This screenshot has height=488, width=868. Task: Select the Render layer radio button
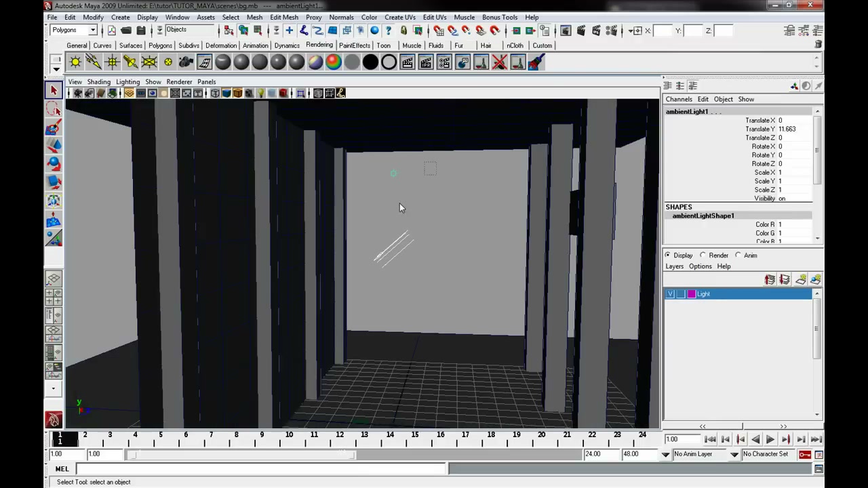pos(703,256)
